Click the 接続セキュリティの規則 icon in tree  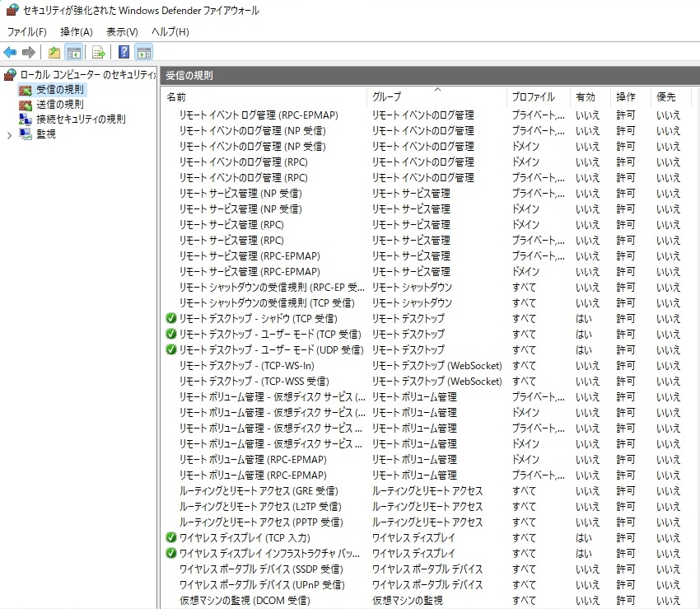(x=25, y=119)
